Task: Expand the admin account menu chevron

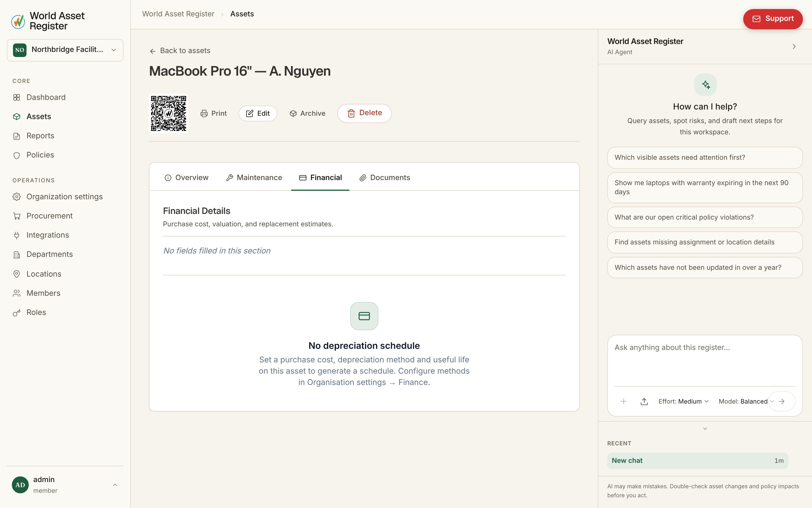Action: coord(115,485)
